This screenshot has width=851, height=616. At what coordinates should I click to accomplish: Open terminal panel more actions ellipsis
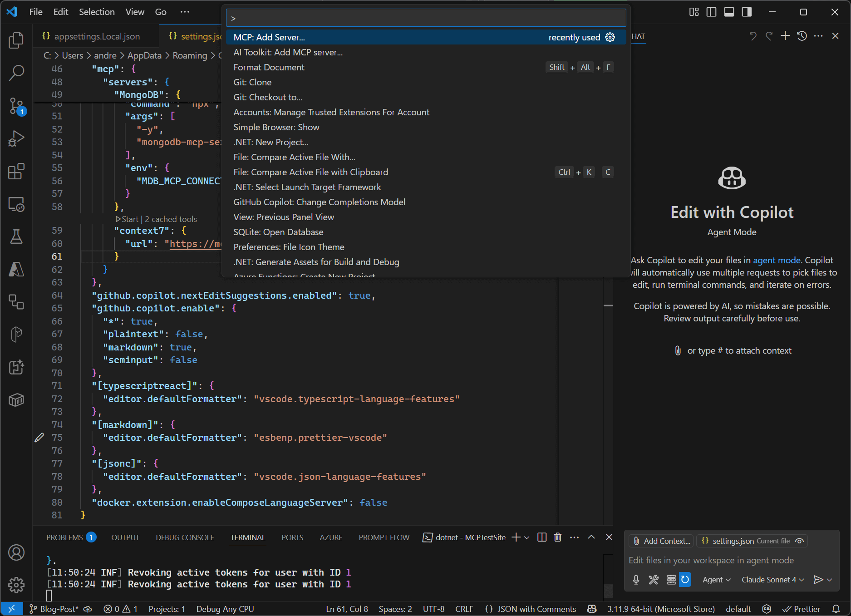(574, 537)
